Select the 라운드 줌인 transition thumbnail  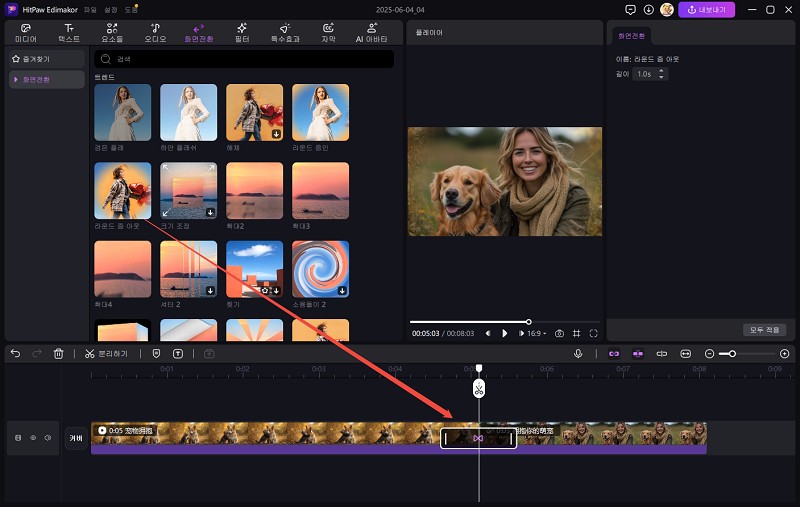pos(320,112)
